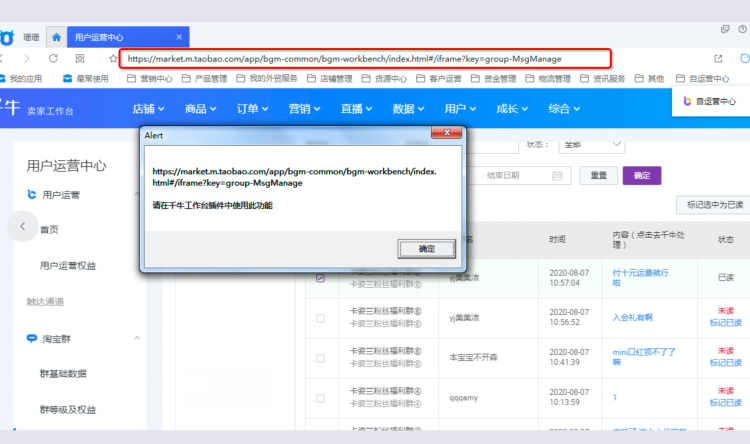Image resolution: width=750 pixels, height=444 pixels.
Task: Open the 资讯服务 bookmark folder
Action: [x=602, y=78]
